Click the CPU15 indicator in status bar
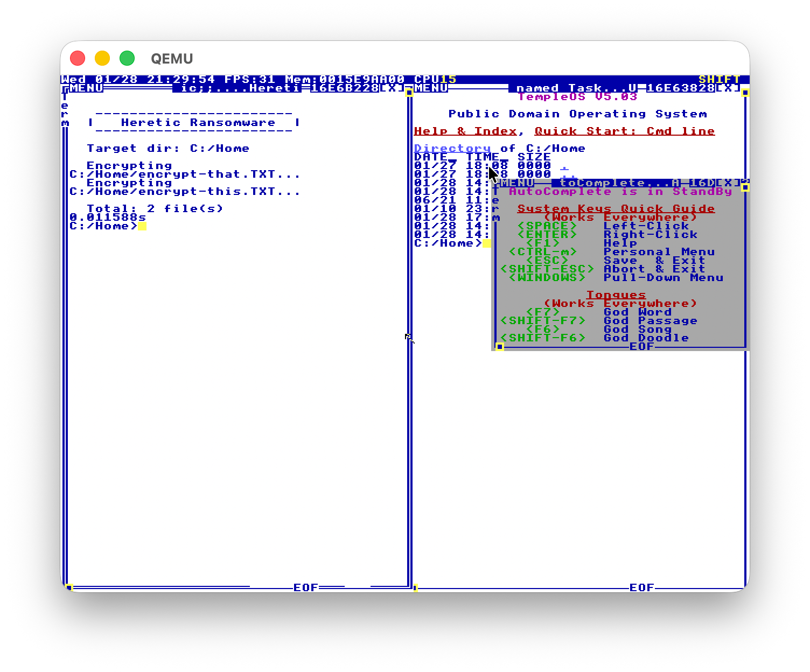The height and width of the screenshot is (672, 810). pyautogui.click(x=435, y=80)
